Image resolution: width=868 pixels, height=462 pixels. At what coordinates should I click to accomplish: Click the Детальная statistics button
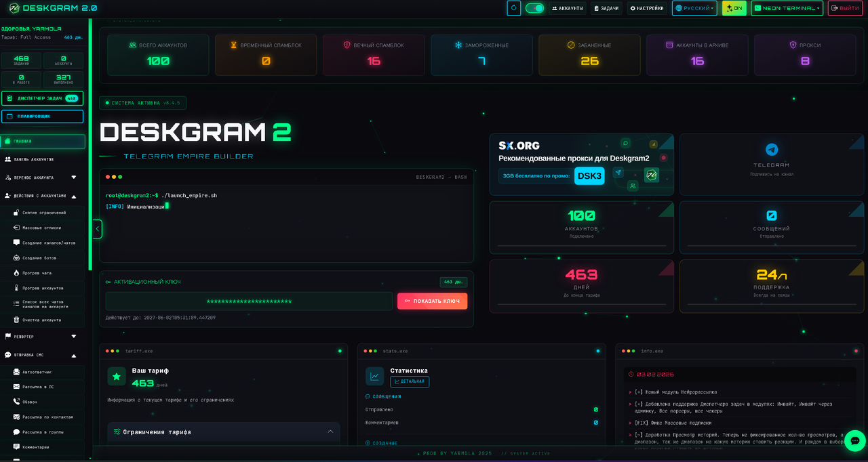click(x=410, y=381)
